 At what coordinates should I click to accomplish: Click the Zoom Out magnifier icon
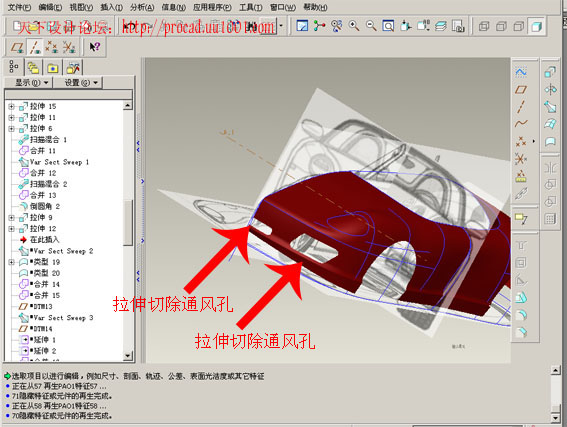[x=371, y=26]
